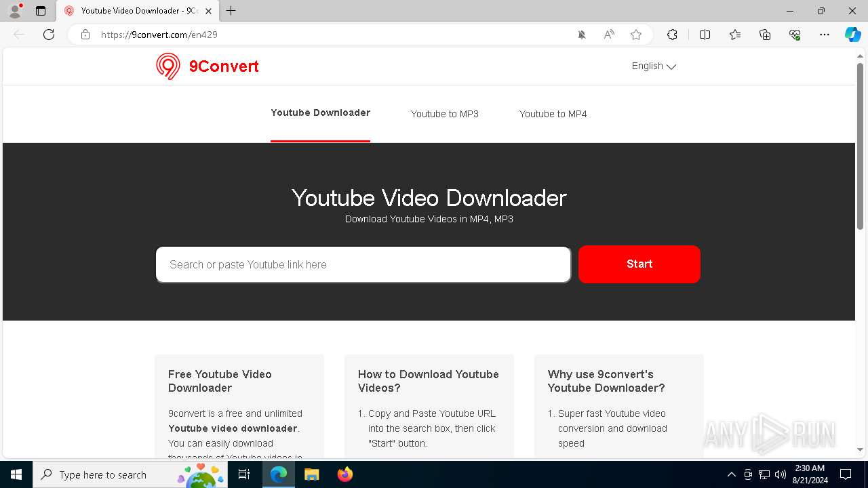
Task: Click the Edge profile avatar icon
Action: pos(15,11)
